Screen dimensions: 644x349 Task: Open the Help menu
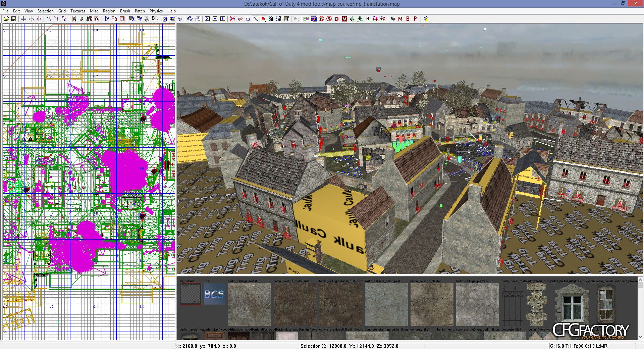point(171,11)
